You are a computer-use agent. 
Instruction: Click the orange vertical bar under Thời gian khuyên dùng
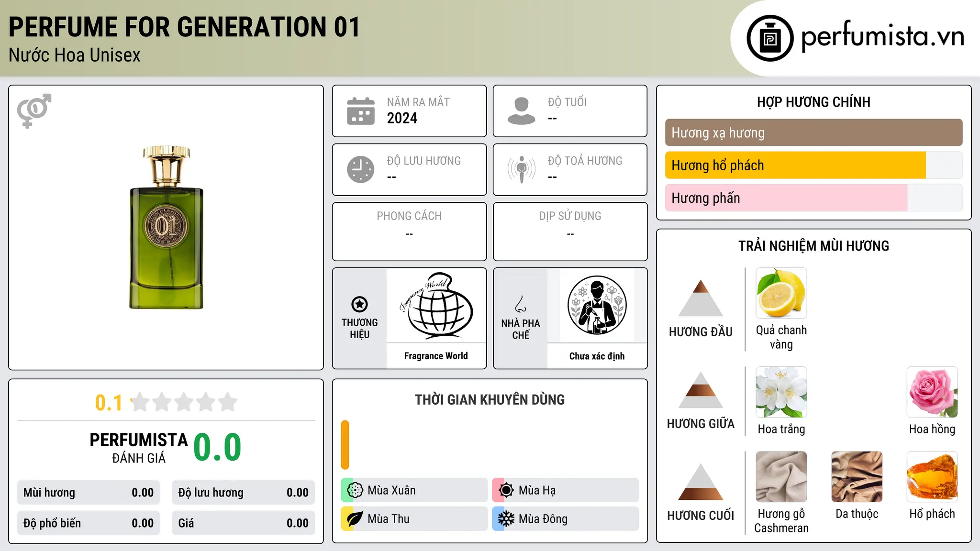pyautogui.click(x=345, y=445)
